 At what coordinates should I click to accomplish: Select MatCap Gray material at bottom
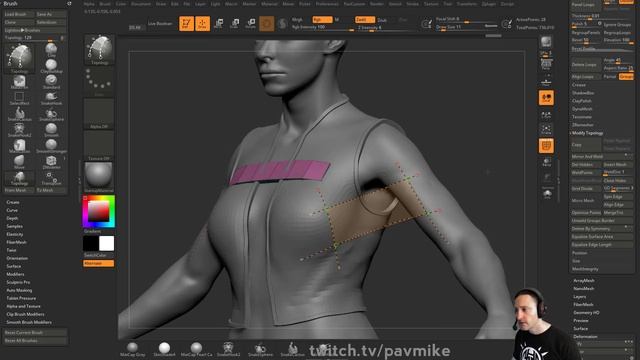point(133,350)
